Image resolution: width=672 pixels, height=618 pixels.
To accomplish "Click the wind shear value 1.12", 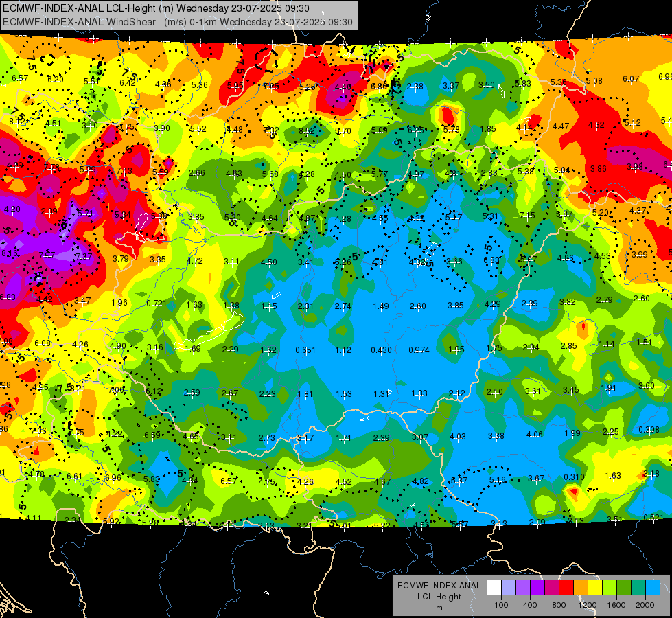I will tap(343, 350).
